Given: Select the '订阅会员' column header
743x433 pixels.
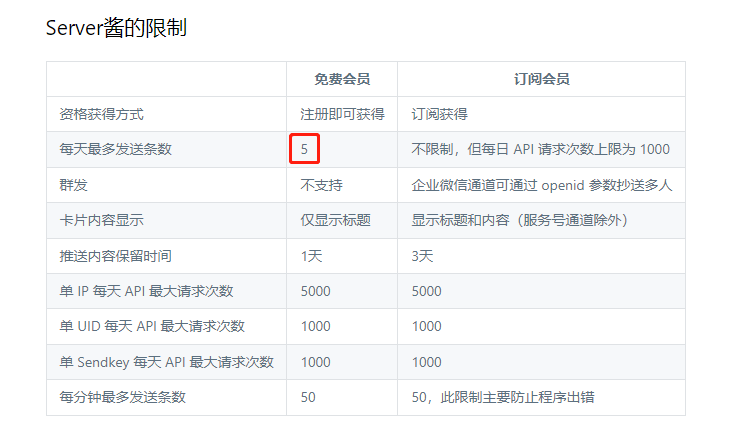Looking at the screenshot, I should (x=542, y=79).
